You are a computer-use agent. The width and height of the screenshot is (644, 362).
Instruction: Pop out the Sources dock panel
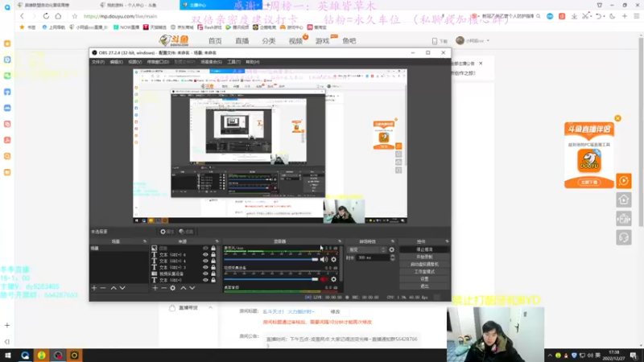(217, 241)
